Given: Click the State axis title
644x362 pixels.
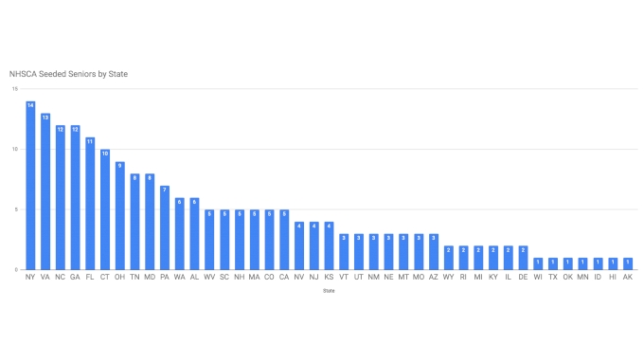Looking at the screenshot, I should pos(329,291).
